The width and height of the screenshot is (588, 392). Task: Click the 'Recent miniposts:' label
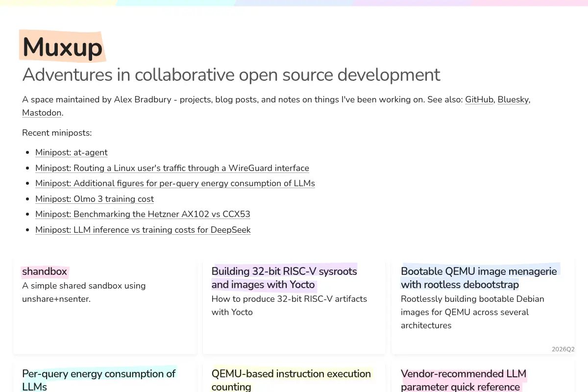pyautogui.click(x=57, y=133)
